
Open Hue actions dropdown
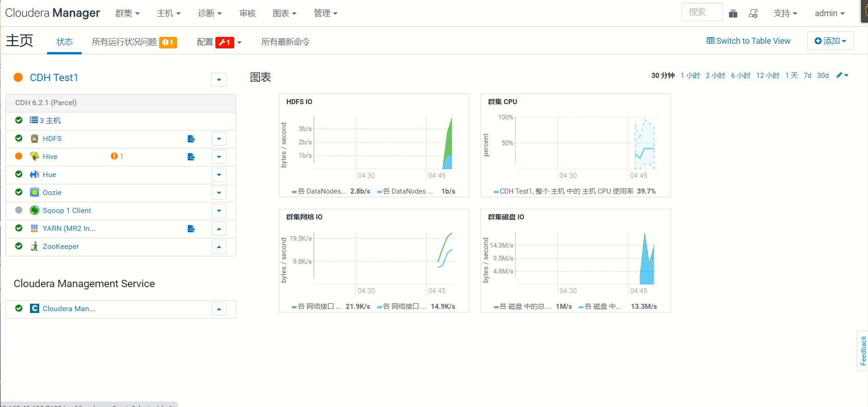[219, 175]
